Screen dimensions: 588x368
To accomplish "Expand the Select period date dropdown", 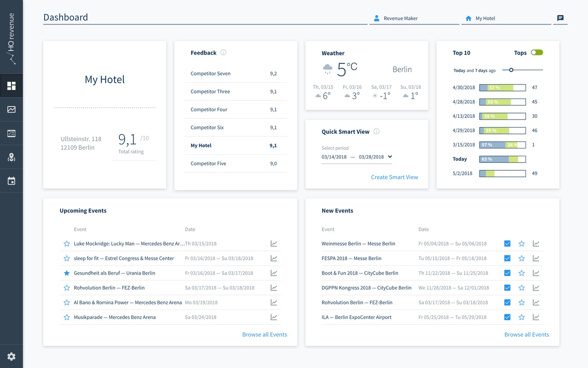I will pyautogui.click(x=390, y=157).
